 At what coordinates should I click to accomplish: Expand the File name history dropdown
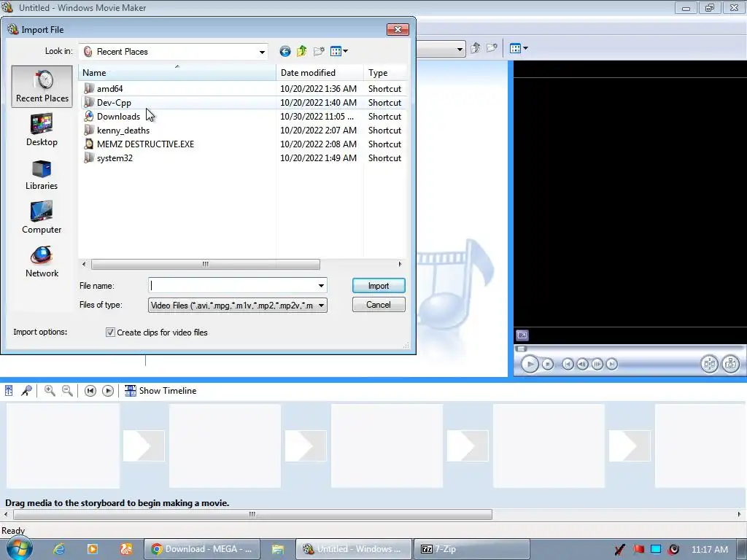[321, 285]
